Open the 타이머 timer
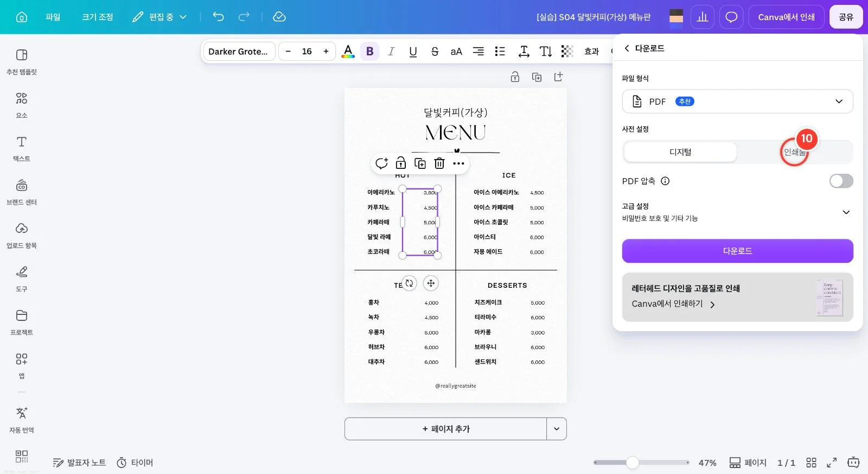The height and width of the screenshot is (474, 868). 135,463
